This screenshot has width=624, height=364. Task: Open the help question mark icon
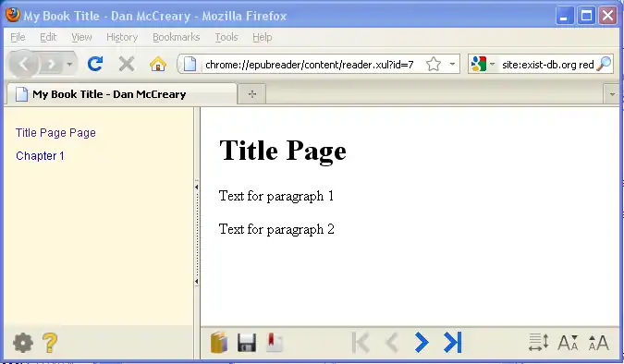50,343
